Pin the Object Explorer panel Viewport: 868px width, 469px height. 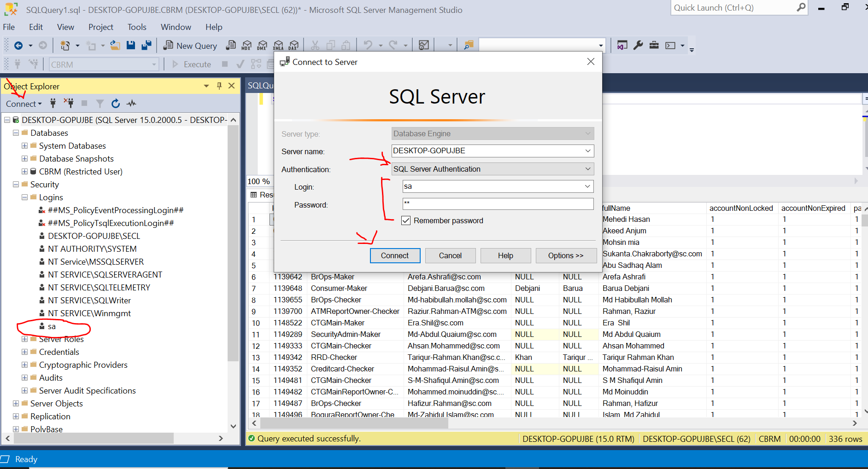pyautogui.click(x=219, y=86)
